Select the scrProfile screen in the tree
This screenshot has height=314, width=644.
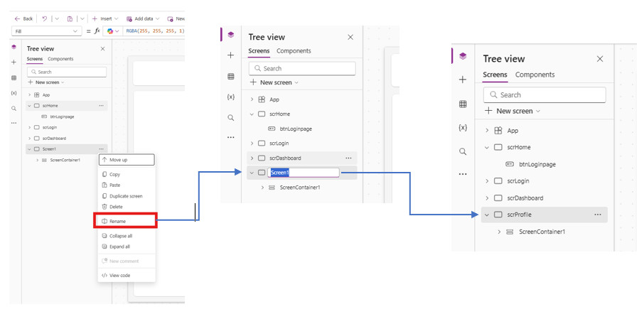click(519, 215)
